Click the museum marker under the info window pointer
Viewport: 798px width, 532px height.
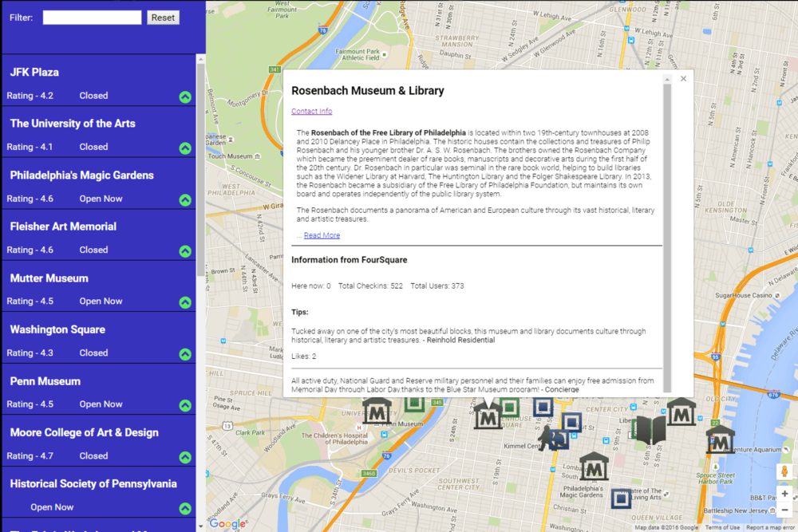click(488, 416)
